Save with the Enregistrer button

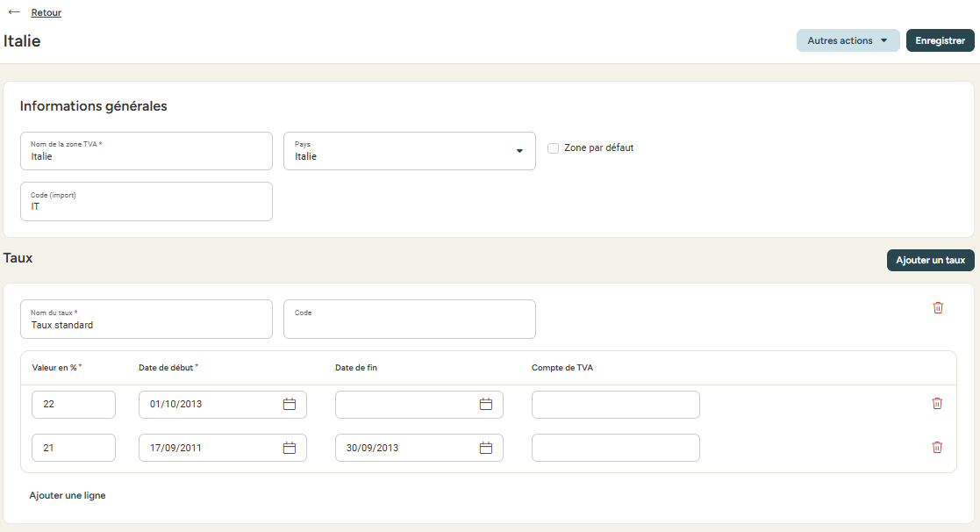point(940,40)
